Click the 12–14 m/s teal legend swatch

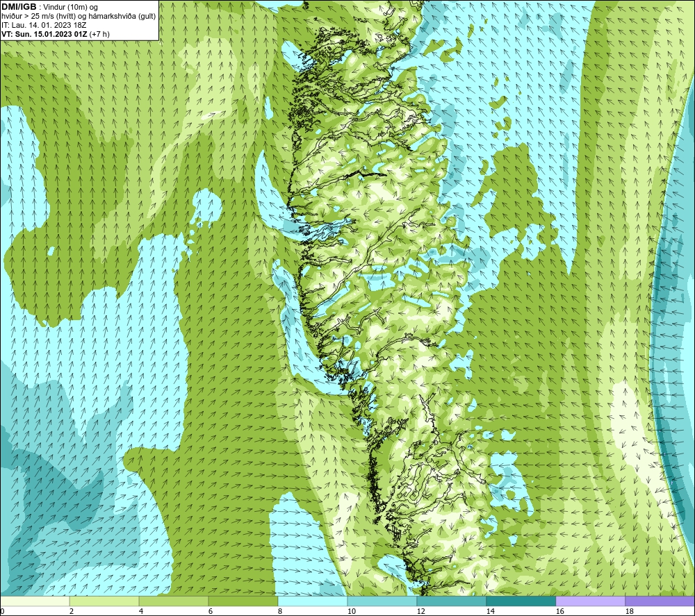point(451,601)
